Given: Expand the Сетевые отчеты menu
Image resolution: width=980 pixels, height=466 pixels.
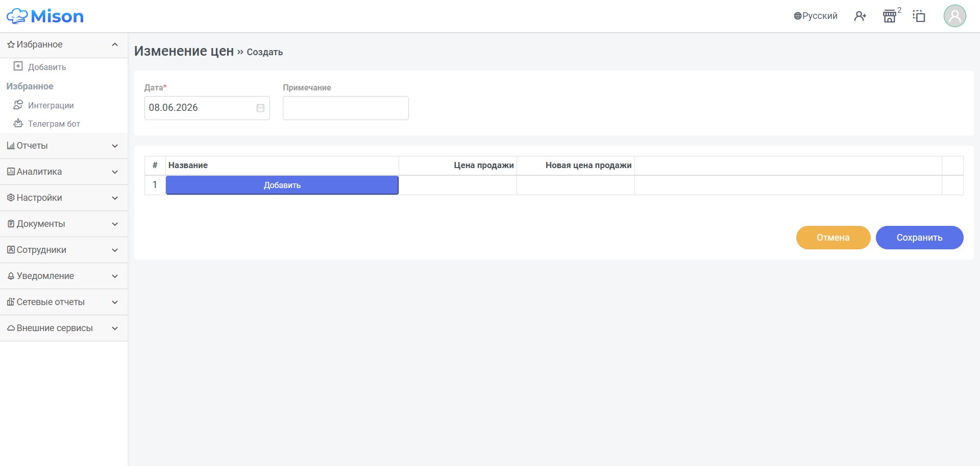Looking at the screenshot, I should click(64, 302).
